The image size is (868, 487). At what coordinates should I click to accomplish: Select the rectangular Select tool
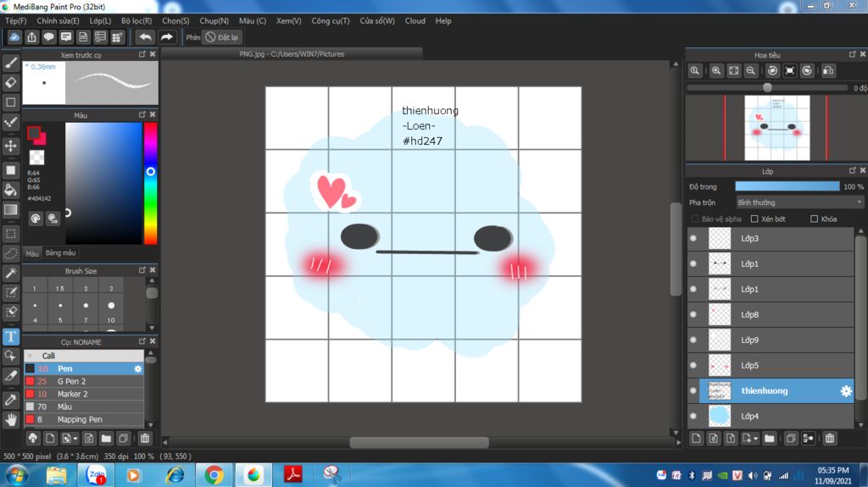tap(10, 234)
